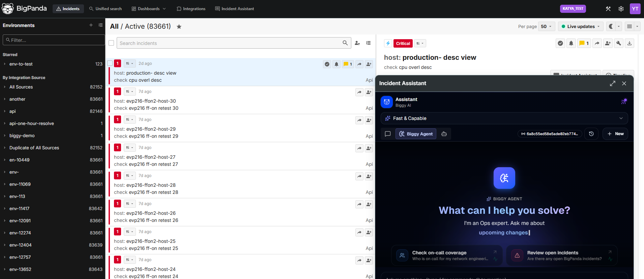Expand the Incident Assistant panel to fullscreen
Image resolution: width=644 pixels, height=279 pixels.
(x=613, y=83)
